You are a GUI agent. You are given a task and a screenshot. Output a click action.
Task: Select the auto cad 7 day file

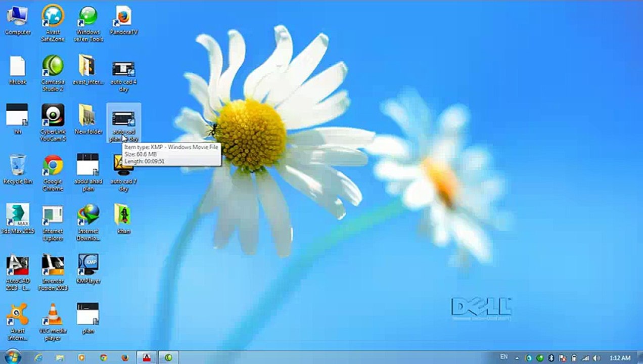click(x=124, y=172)
